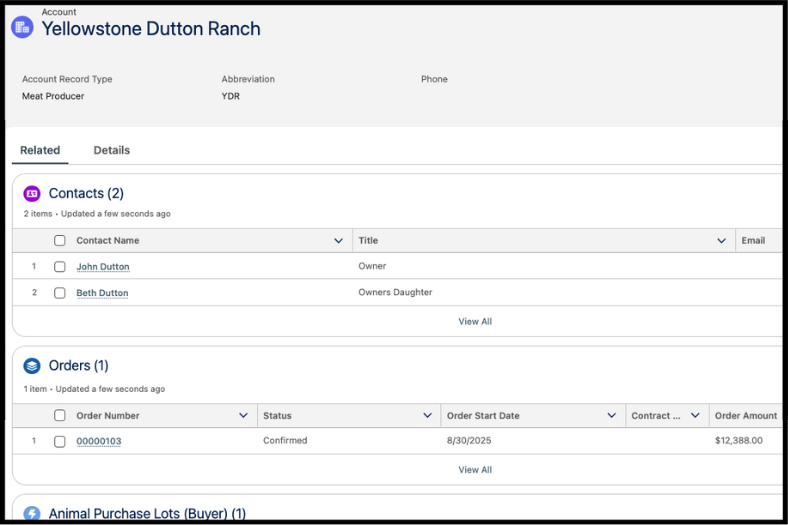
Task: Click the Yellowstone Dutton Ranch account title
Action: pos(151,29)
